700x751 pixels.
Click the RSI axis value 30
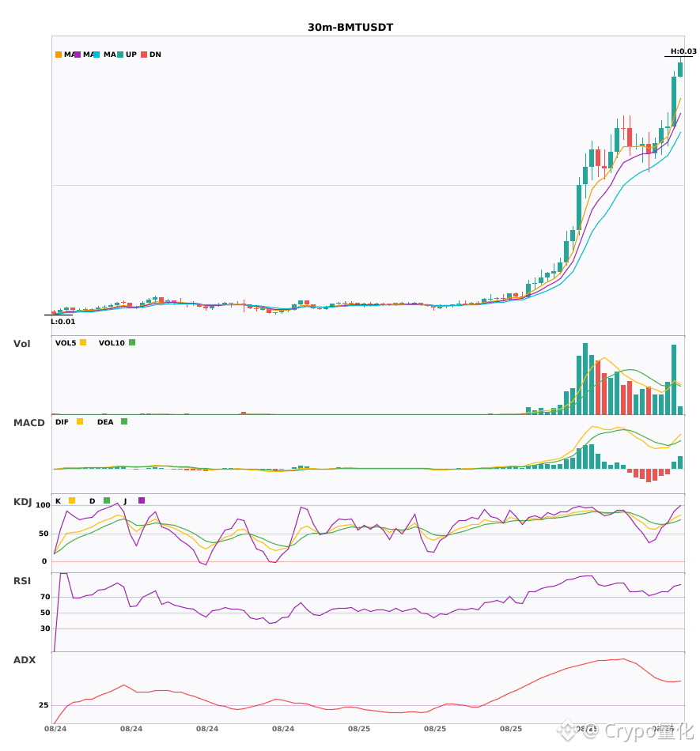pyautogui.click(x=46, y=628)
